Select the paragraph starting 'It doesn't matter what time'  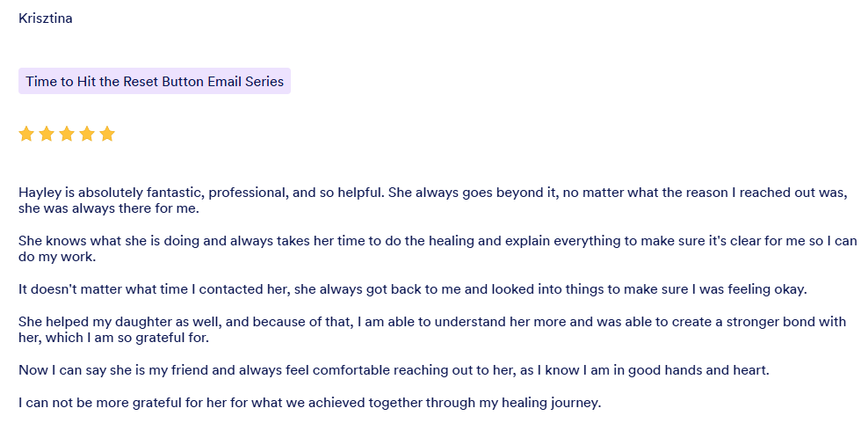click(413, 290)
